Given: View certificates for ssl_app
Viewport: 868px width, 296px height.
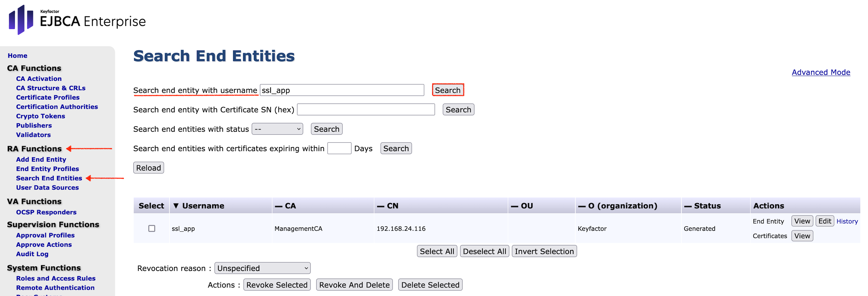Looking at the screenshot, I should [x=802, y=236].
